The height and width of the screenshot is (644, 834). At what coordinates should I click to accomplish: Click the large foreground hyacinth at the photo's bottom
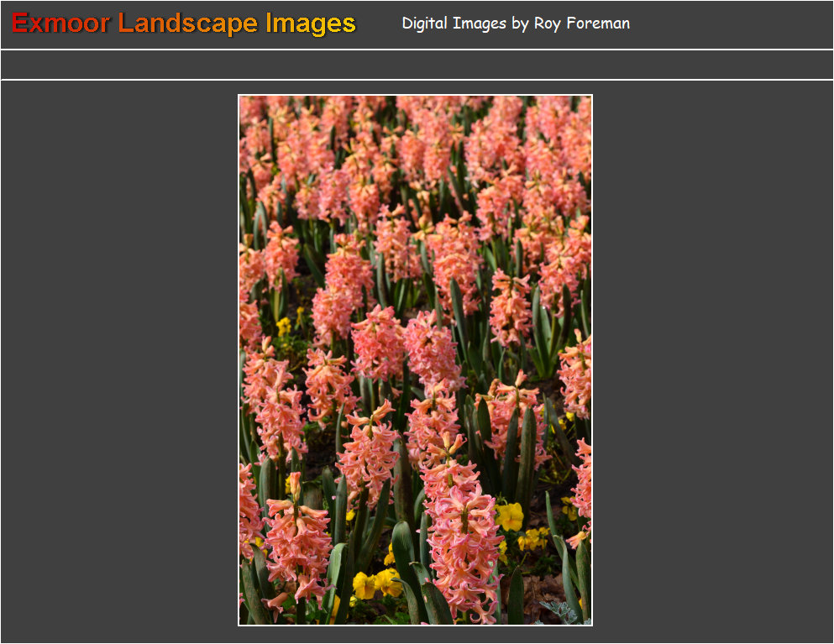tap(463, 537)
